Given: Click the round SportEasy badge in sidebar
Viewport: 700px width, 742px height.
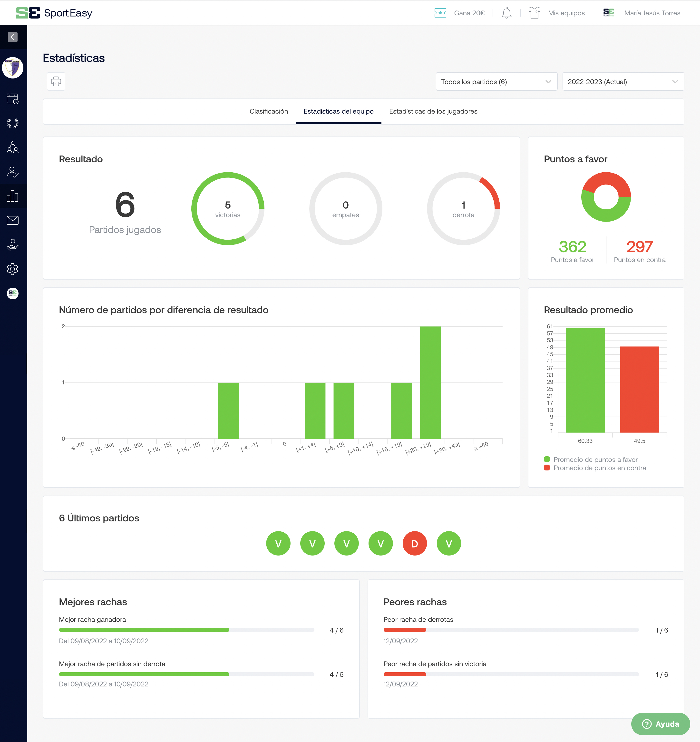Looking at the screenshot, I should 13,293.
